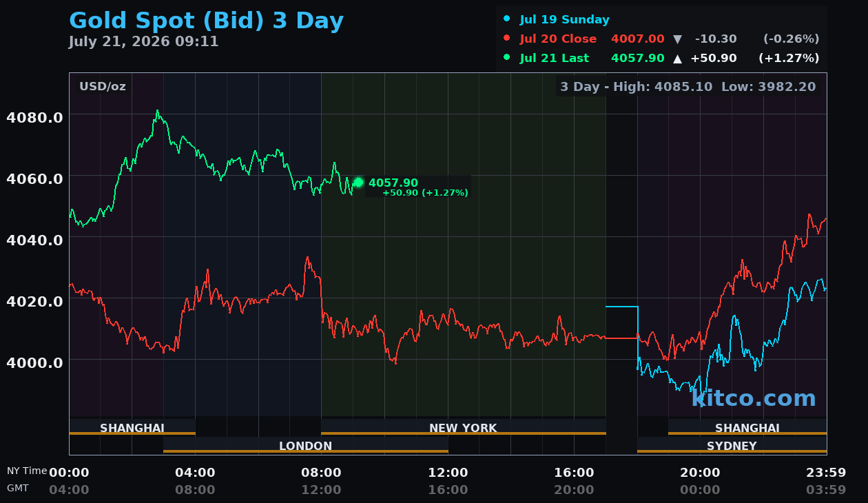
Task: Click the green Jul 21 Last legend dot
Action: (x=507, y=58)
